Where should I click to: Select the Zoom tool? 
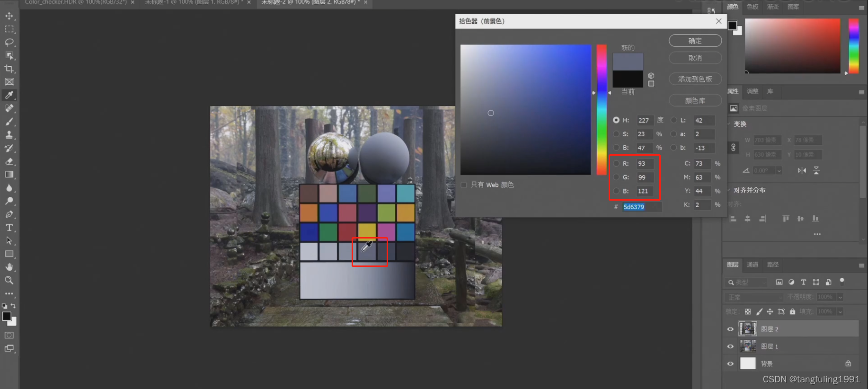[9, 281]
